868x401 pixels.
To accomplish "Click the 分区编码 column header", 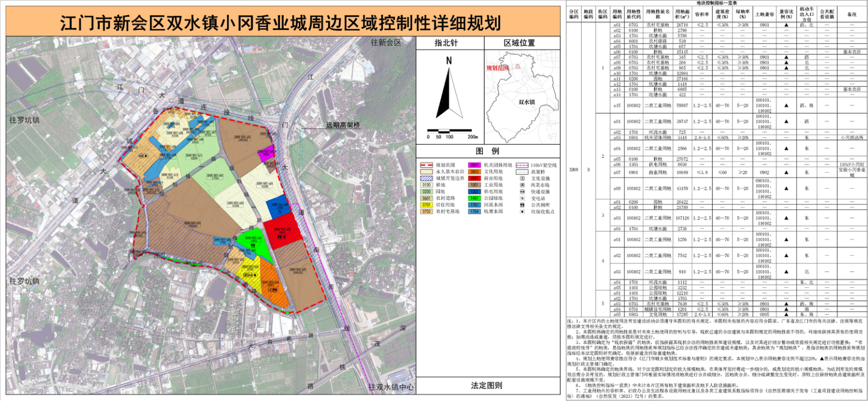I will 573,14.
